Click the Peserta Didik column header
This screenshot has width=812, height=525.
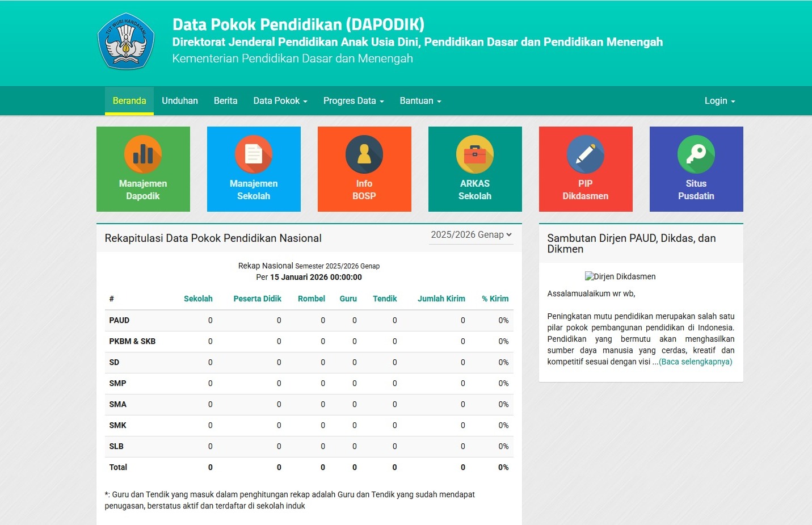tap(257, 299)
